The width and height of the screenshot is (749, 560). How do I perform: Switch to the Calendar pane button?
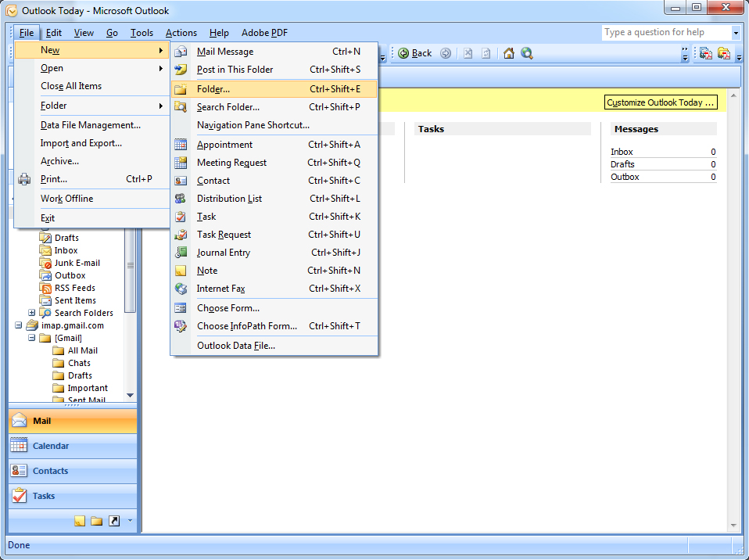73,446
